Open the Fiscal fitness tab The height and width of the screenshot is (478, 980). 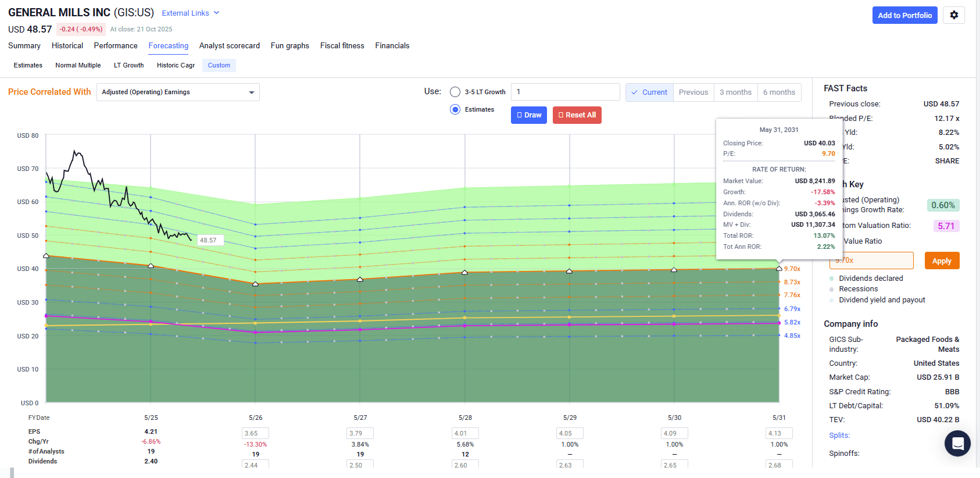(x=342, y=45)
